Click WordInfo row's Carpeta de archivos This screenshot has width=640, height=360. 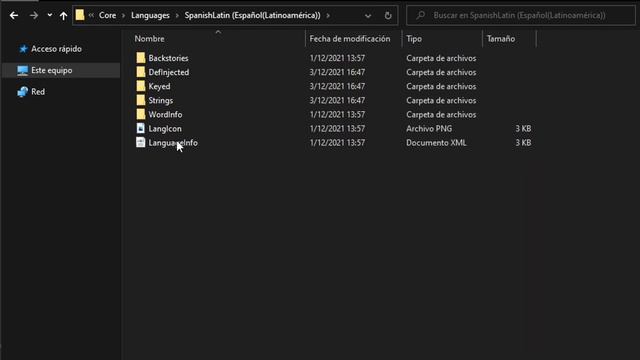coord(441,115)
